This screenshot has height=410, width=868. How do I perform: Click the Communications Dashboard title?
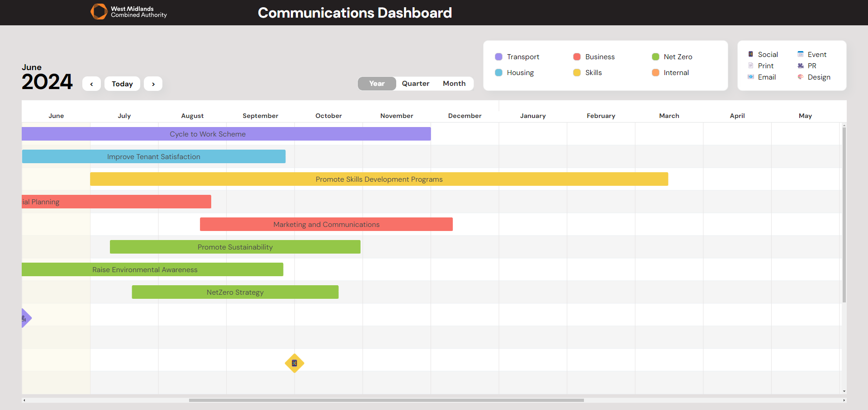click(355, 13)
